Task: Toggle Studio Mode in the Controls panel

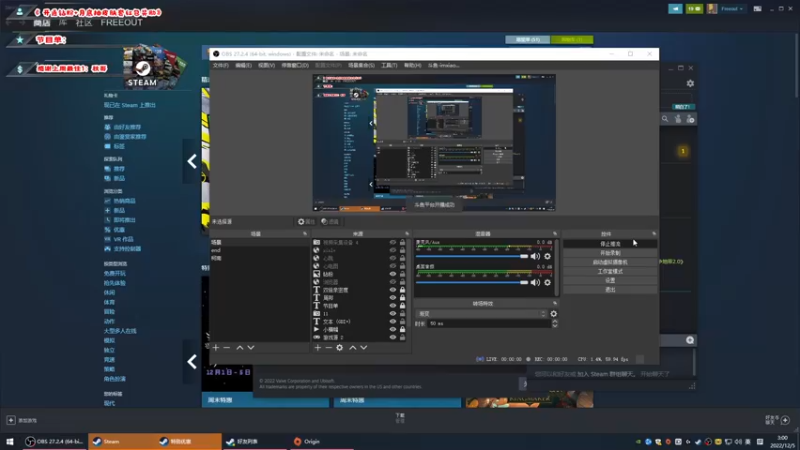Action: (x=610, y=271)
